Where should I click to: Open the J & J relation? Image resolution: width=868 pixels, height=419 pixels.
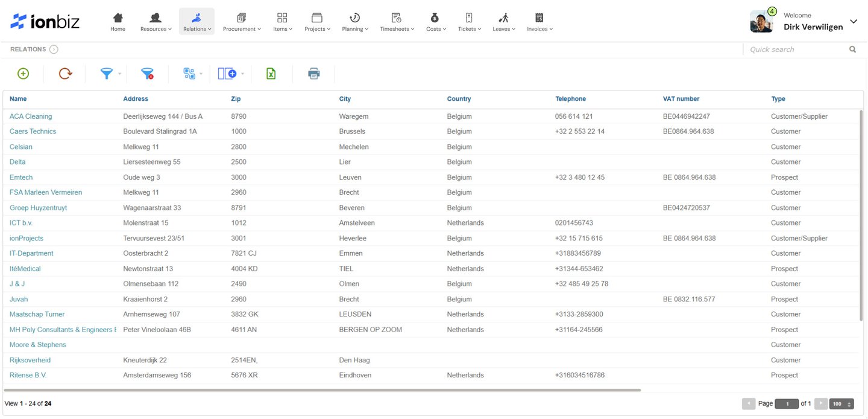click(x=17, y=284)
